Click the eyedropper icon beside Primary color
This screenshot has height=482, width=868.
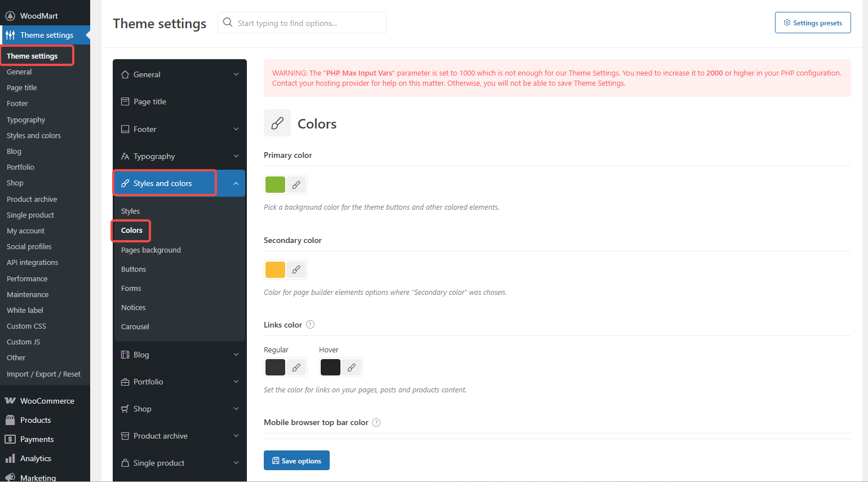[296, 184]
